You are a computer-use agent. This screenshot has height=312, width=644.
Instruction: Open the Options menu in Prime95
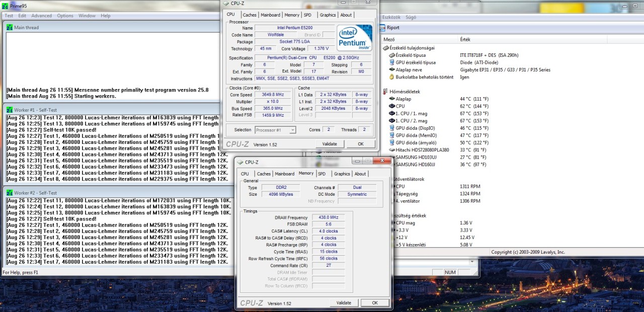point(65,16)
